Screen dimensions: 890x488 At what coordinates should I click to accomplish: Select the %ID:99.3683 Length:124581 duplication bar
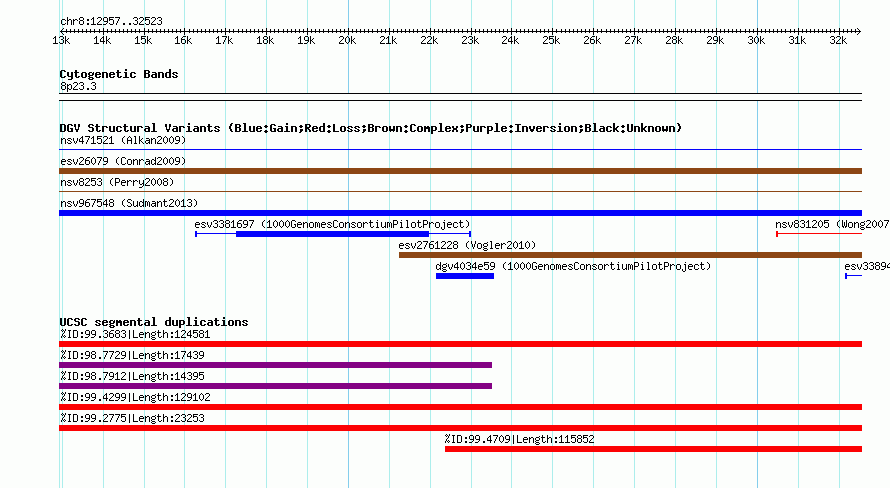click(460, 344)
